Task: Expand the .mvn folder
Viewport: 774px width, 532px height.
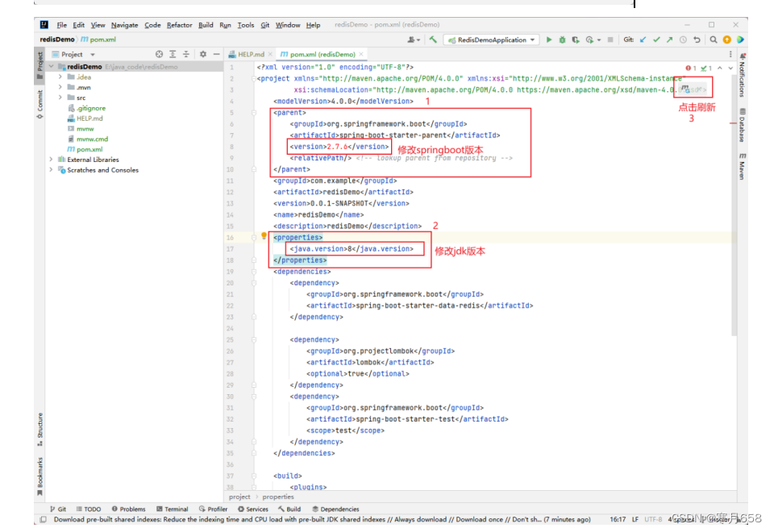Action: 60,87
